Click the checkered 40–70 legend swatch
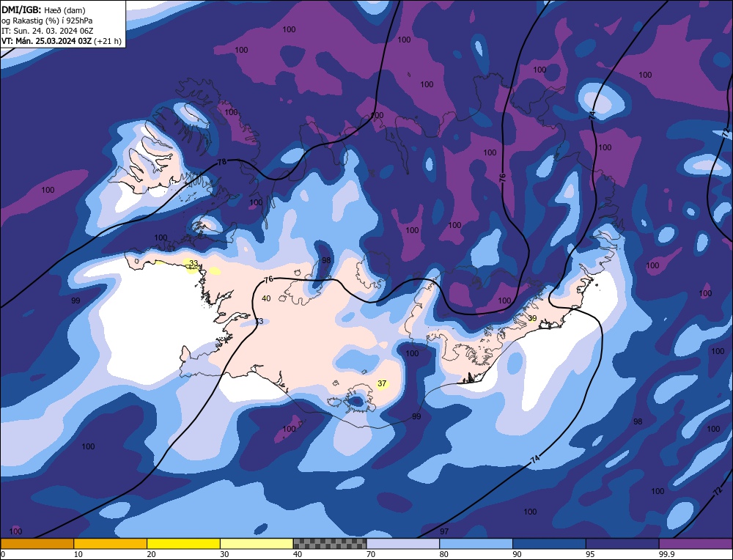733x560 pixels. [x=330, y=544]
